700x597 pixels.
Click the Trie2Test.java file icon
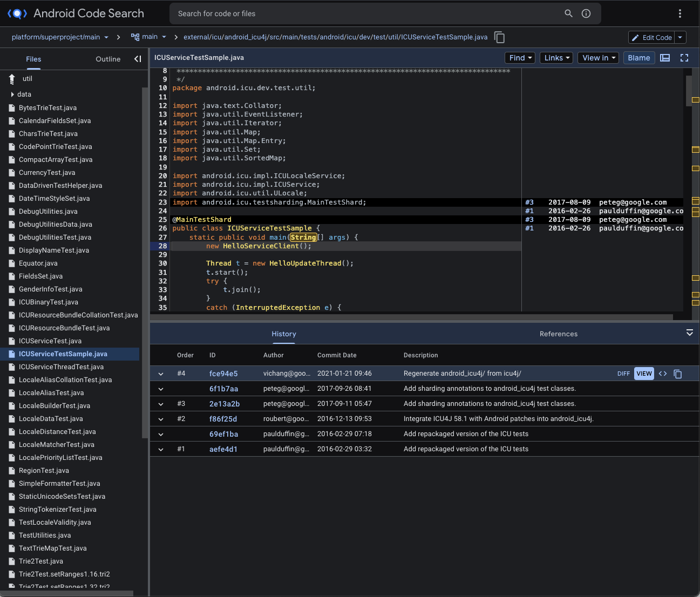coord(12,561)
